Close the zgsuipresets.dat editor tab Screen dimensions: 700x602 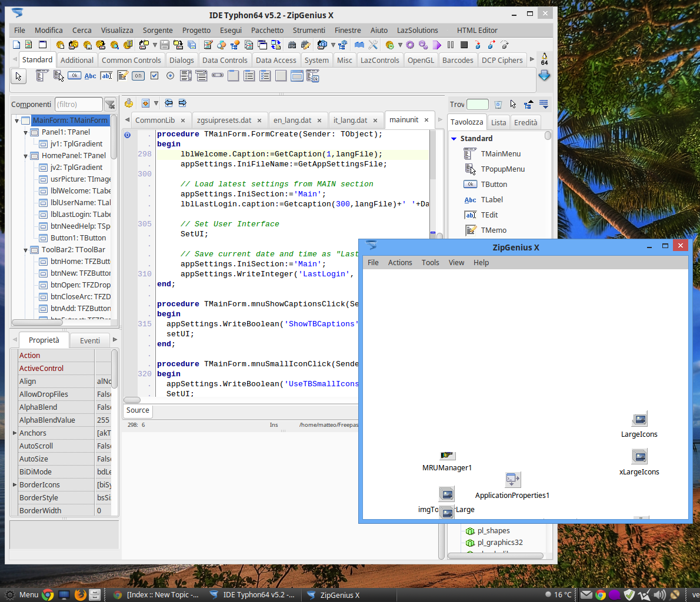260,121
